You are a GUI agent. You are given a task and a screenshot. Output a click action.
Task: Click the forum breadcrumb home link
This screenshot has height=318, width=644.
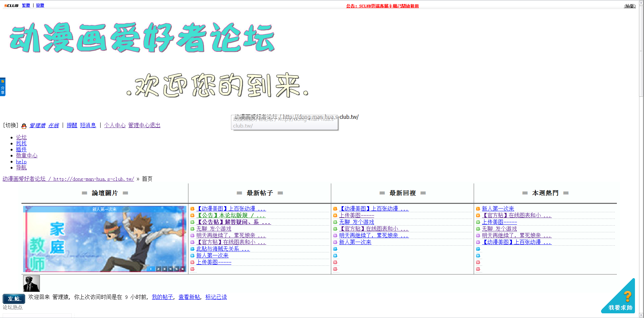68,179
